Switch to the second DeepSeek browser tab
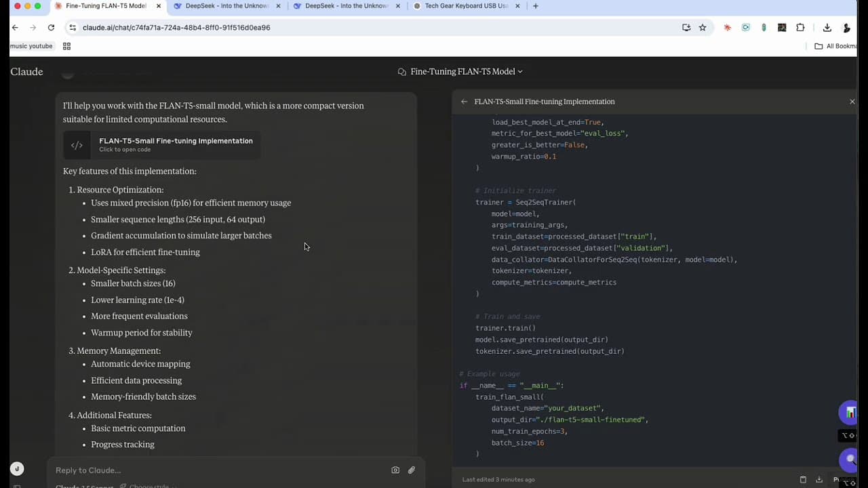The height and width of the screenshot is (488, 868). tap(347, 6)
